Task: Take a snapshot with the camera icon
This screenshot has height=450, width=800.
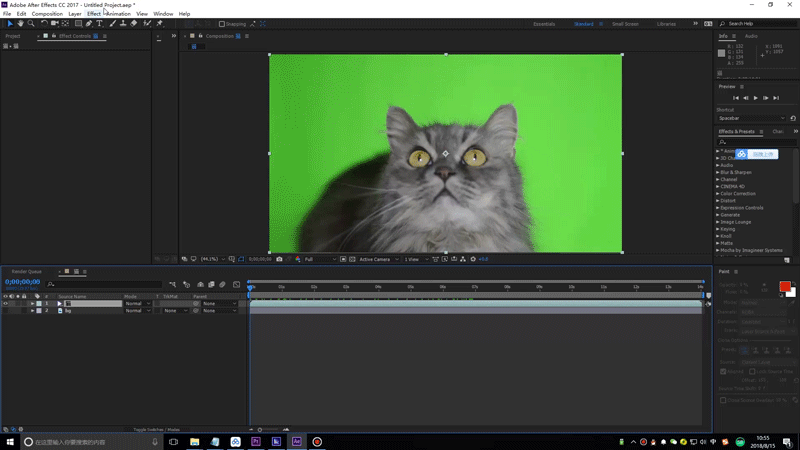Action: point(279,259)
